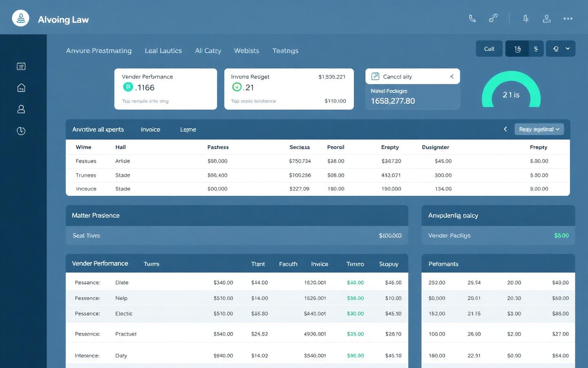The width and height of the screenshot is (588, 368).
Task: Open the clock history sidebar icon
Action: pos(21,131)
